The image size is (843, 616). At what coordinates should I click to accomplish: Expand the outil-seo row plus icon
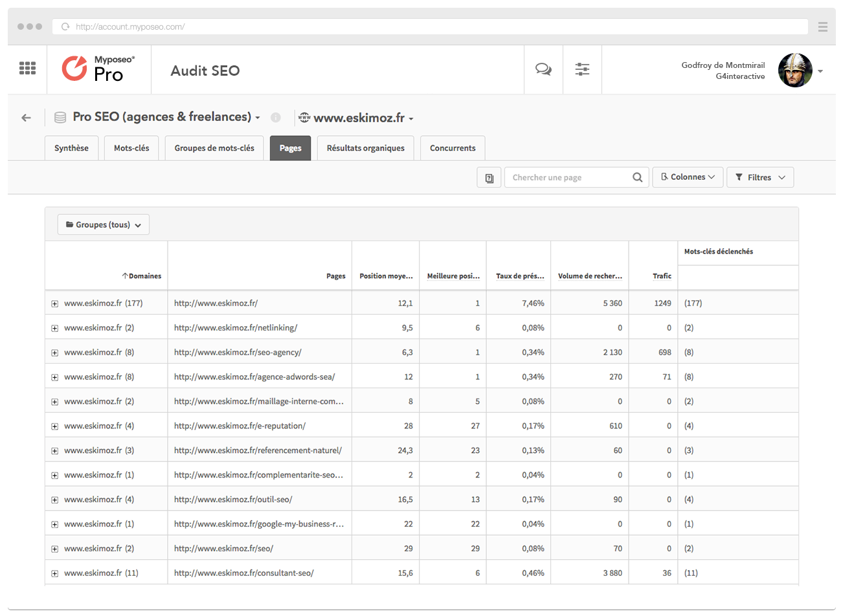pos(54,500)
